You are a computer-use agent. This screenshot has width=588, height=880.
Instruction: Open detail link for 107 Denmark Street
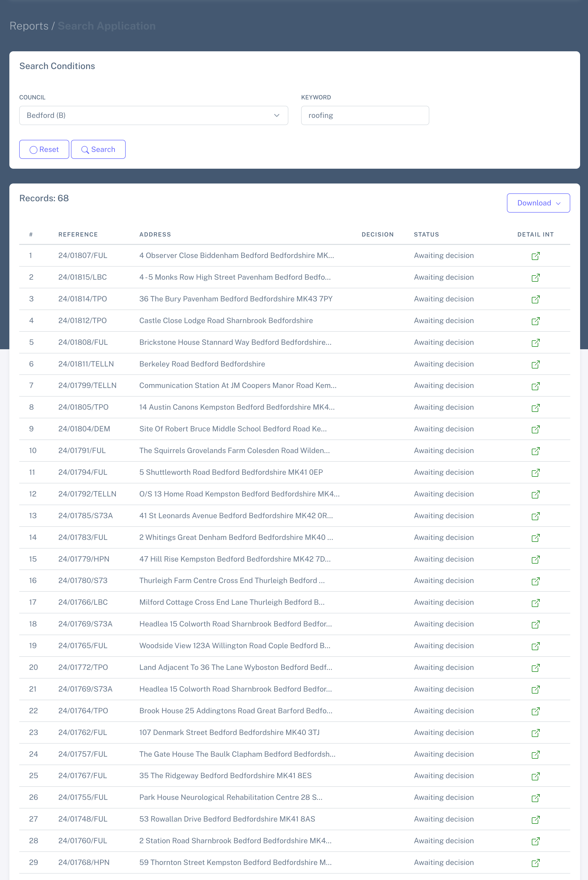(535, 733)
